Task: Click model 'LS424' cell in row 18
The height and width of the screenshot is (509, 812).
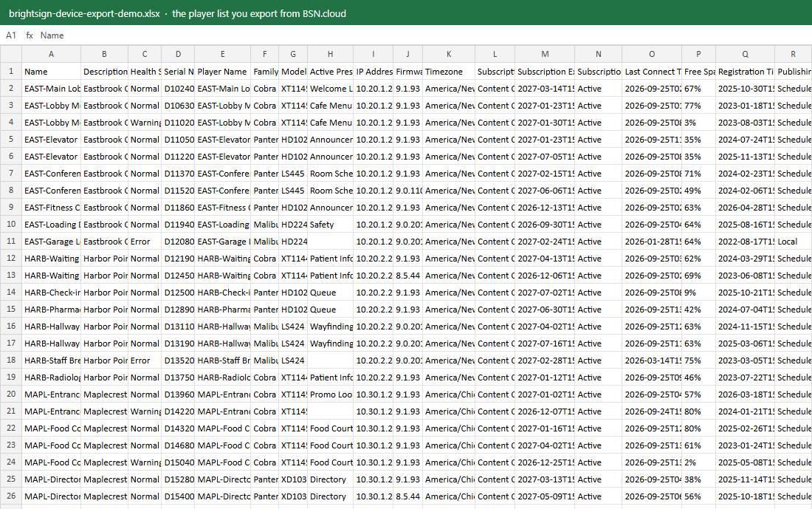Action: pyautogui.click(x=293, y=361)
